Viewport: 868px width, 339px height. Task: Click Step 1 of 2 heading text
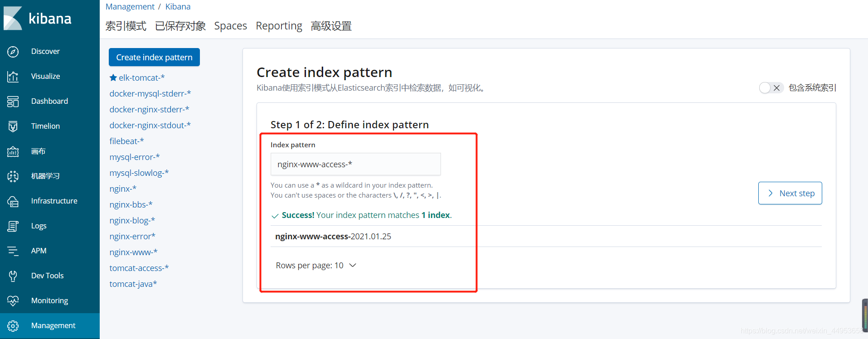349,125
